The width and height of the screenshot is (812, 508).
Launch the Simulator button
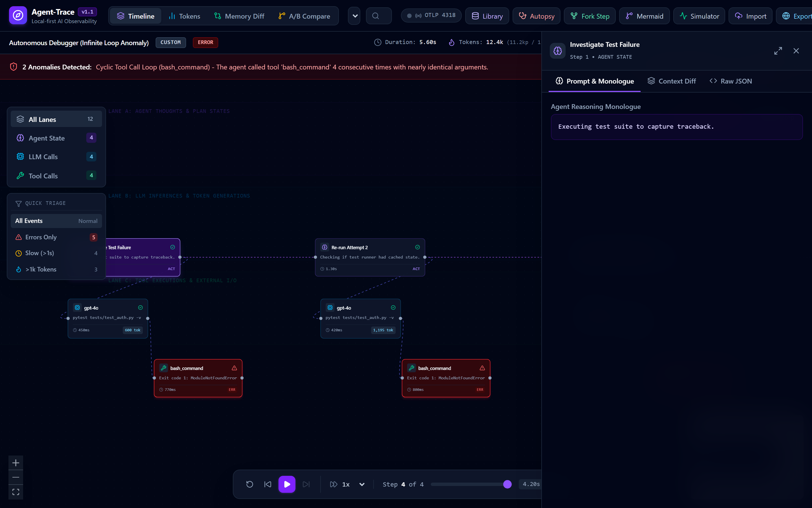click(699, 16)
